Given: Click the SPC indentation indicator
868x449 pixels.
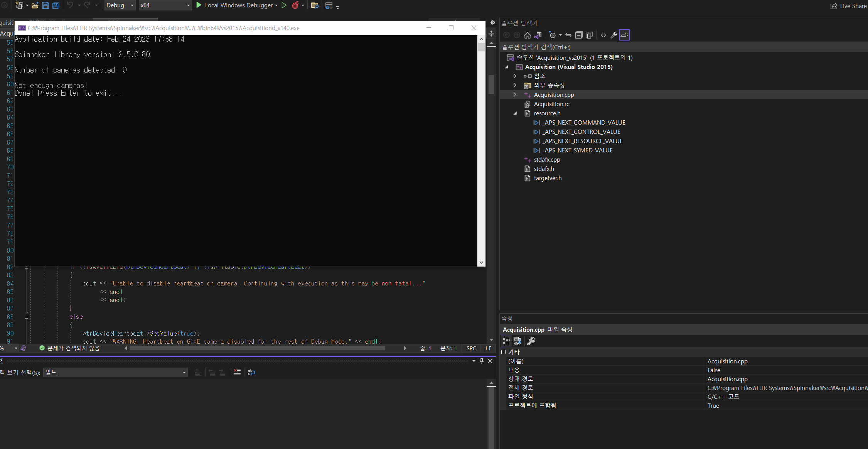Looking at the screenshot, I should pos(471,348).
